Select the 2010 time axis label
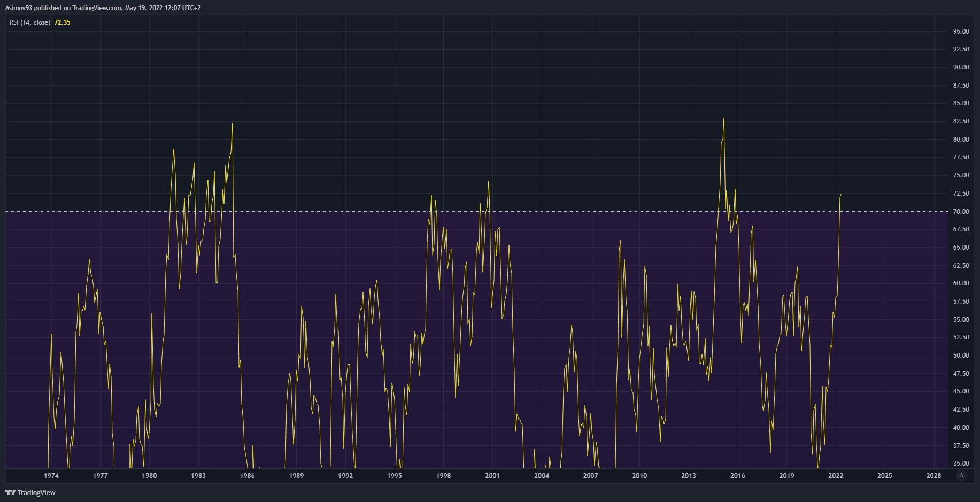 click(639, 476)
